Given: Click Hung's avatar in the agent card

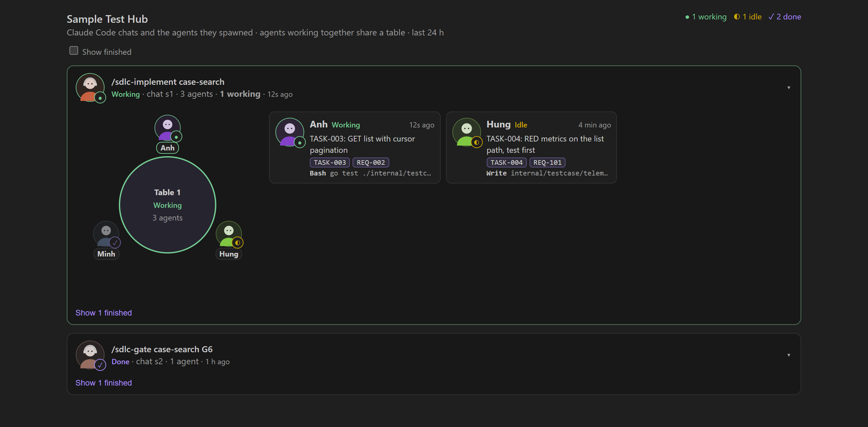Looking at the screenshot, I should [467, 132].
